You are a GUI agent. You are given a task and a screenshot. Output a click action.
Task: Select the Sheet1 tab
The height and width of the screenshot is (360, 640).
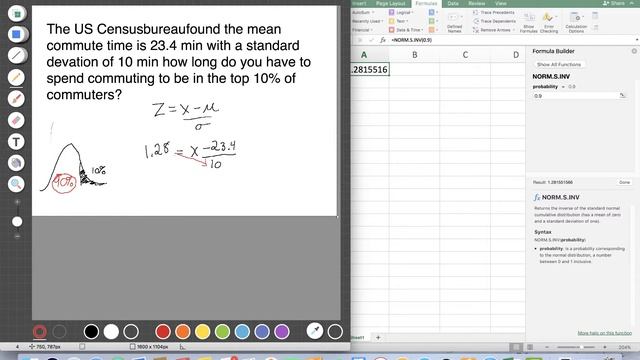[x=358, y=338]
